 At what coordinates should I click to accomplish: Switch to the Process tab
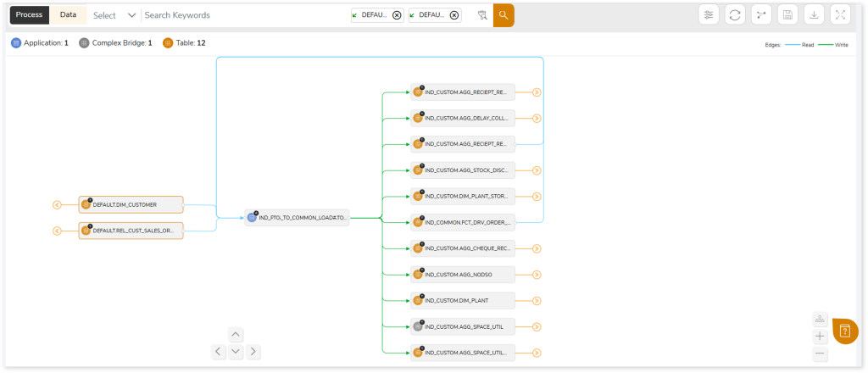[x=29, y=15]
